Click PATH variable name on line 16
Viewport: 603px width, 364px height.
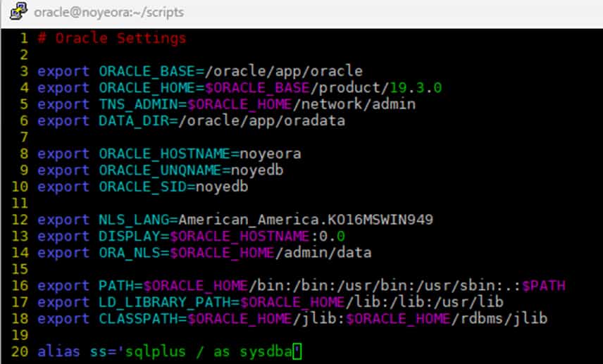pyautogui.click(x=116, y=286)
